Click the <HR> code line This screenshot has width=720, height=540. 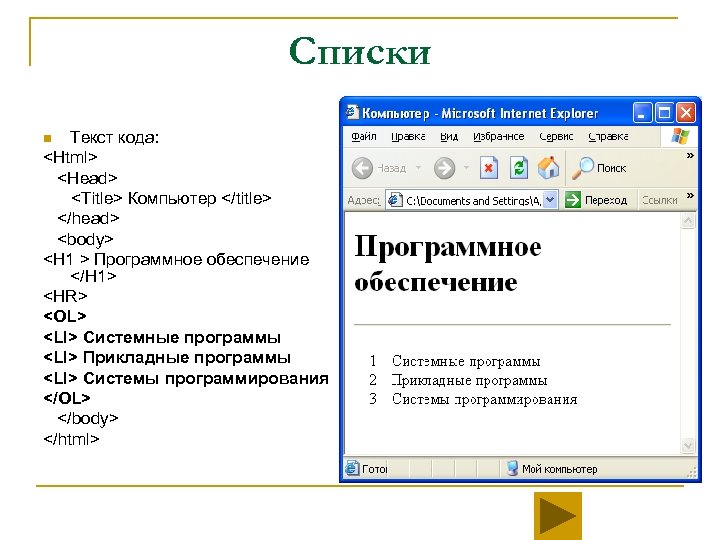[65, 296]
